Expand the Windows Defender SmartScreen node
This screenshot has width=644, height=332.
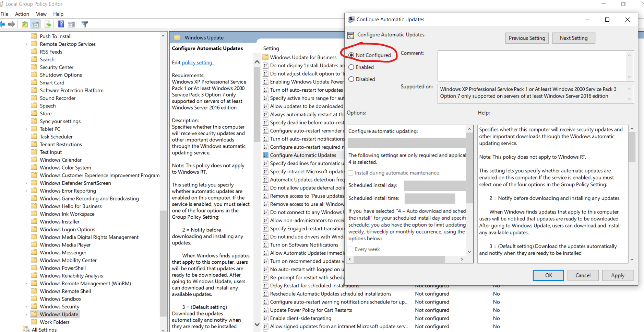tap(26, 183)
